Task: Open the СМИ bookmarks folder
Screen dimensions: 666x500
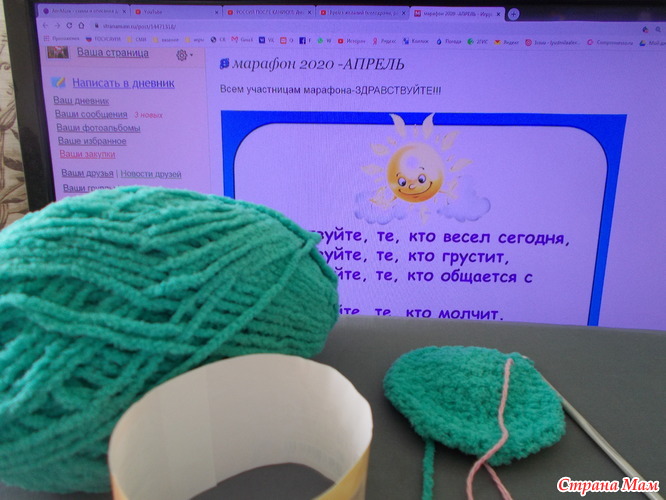Action: pos(136,39)
